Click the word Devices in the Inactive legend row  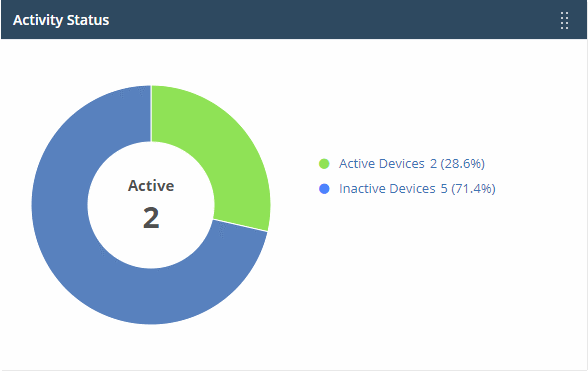tap(413, 188)
